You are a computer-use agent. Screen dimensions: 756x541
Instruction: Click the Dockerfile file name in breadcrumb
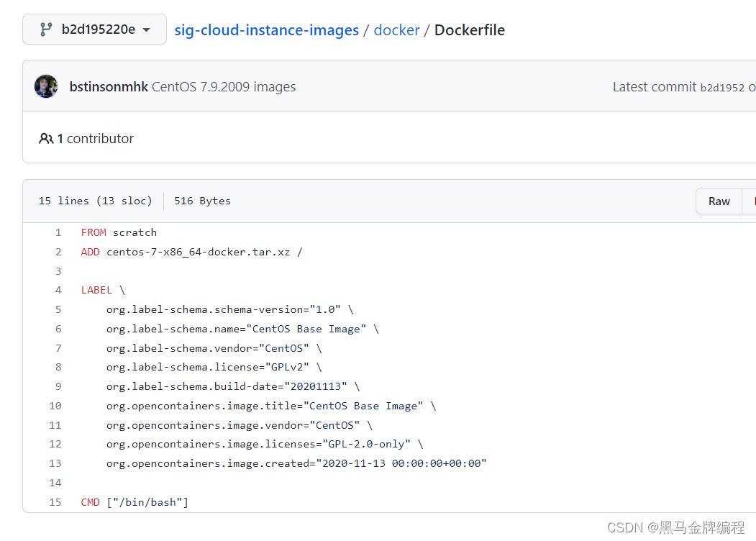coord(470,30)
